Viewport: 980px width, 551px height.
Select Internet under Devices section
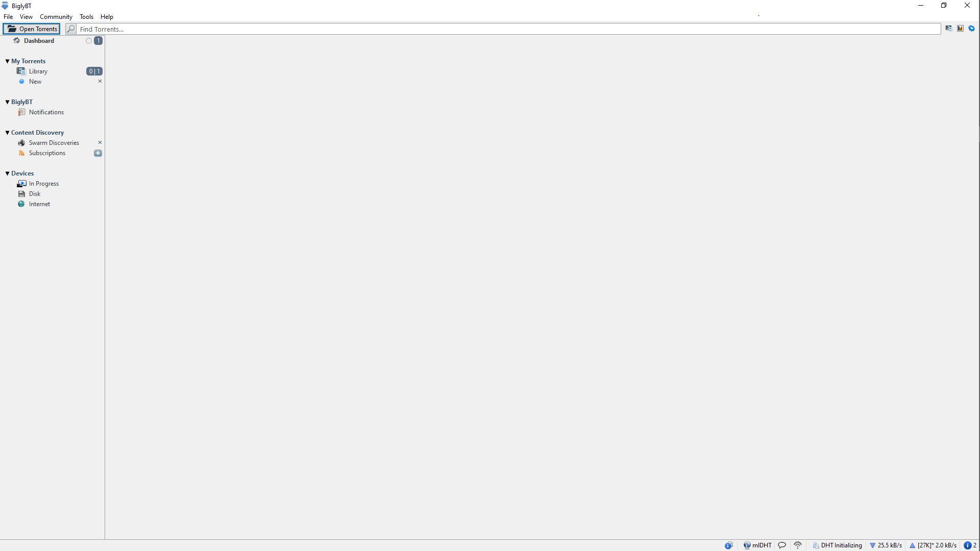point(39,203)
